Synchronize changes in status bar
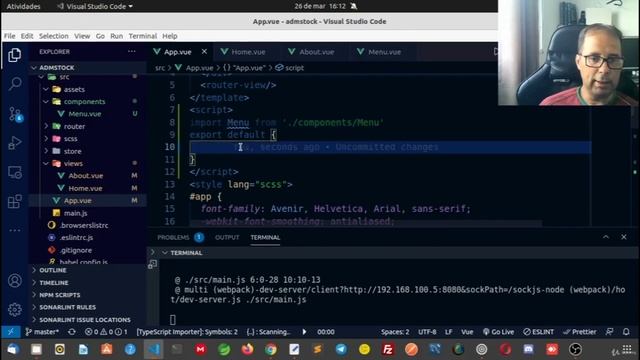 click(72, 332)
